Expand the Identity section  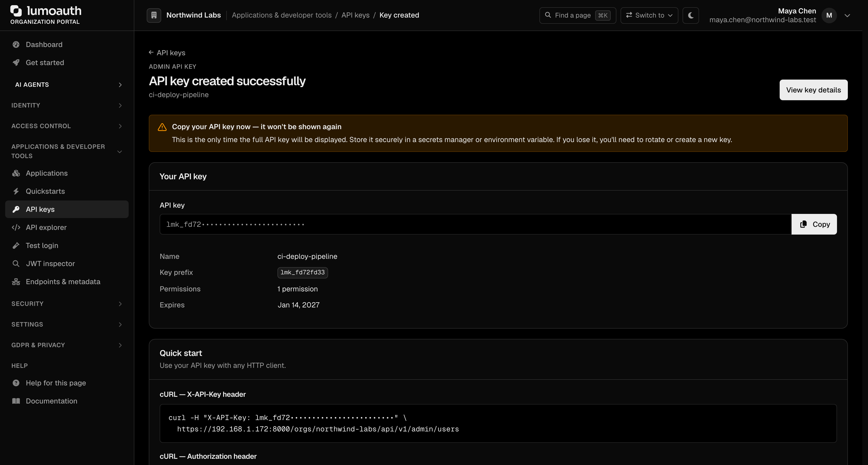point(67,105)
